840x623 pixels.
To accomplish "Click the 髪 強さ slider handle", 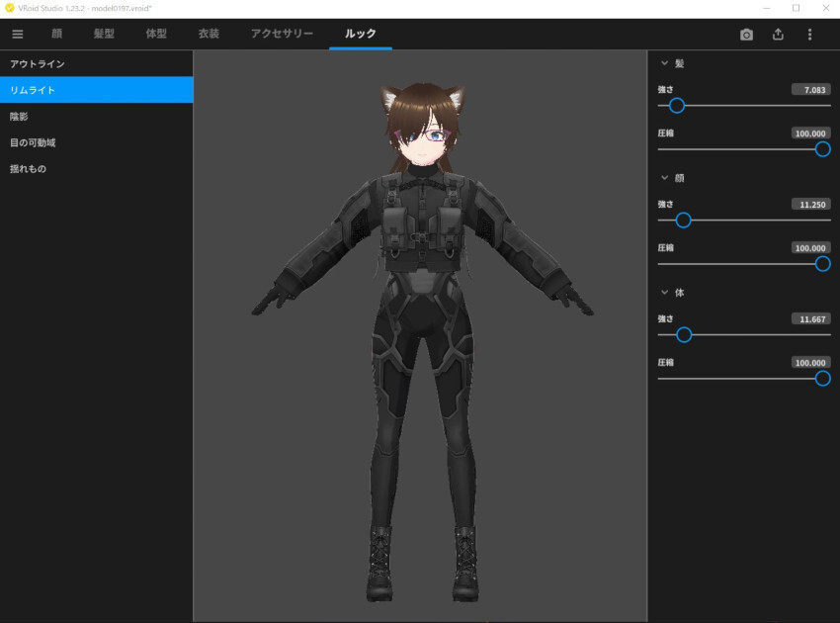I will coord(677,106).
